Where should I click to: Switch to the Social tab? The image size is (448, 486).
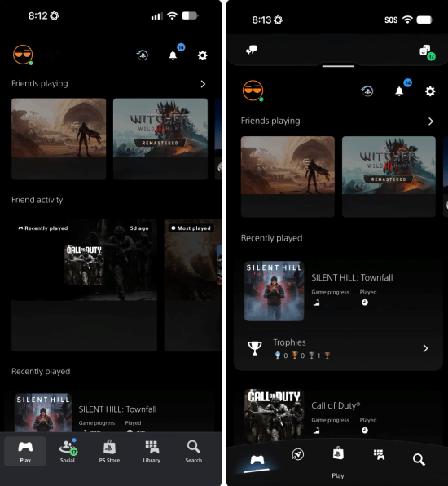click(x=68, y=451)
